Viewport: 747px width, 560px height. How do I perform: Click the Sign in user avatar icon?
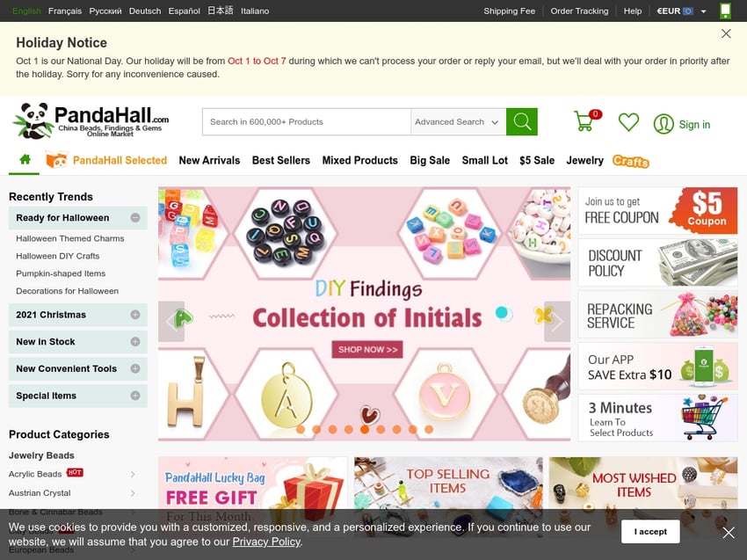coord(664,124)
